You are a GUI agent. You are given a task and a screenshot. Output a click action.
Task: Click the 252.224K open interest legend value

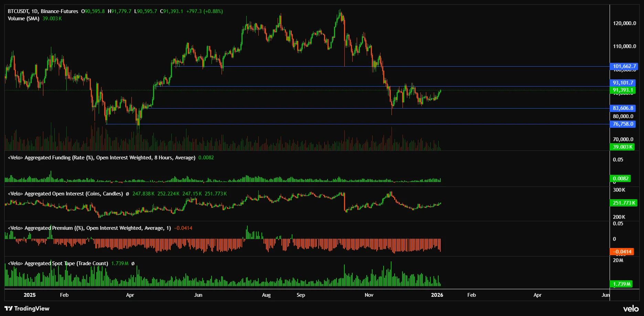pos(169,194)
